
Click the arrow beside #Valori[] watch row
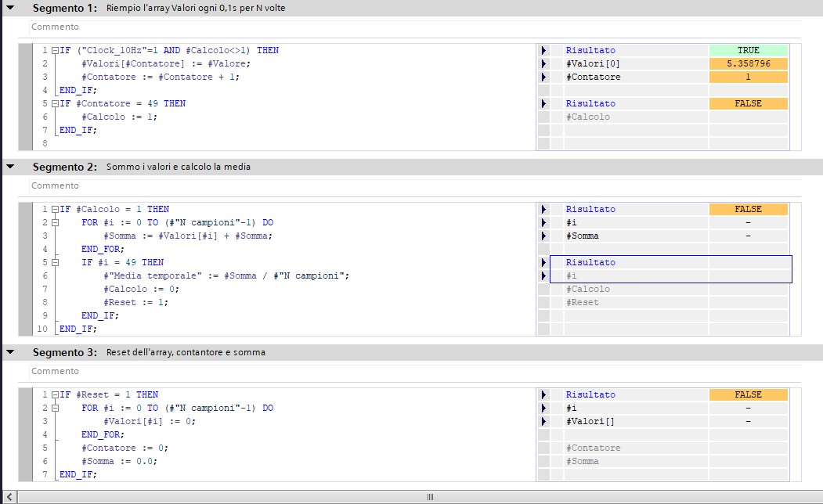coord(543,421)
